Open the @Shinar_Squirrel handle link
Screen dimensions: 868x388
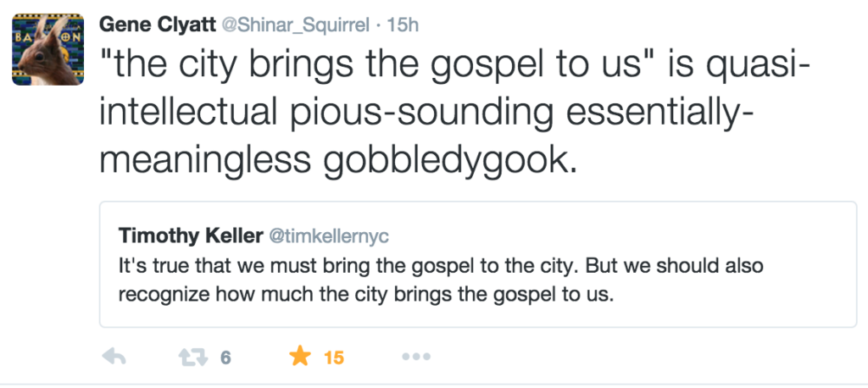click(x=295, y=25)
